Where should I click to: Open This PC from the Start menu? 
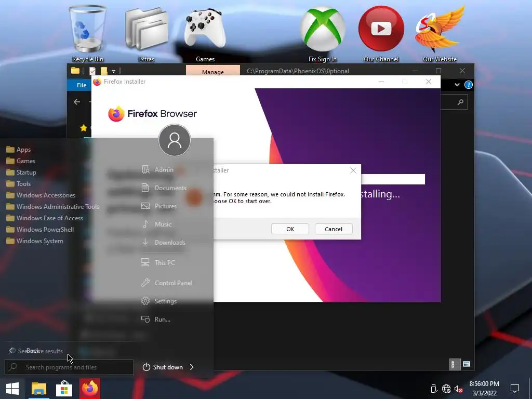pyautogui.click(x=158, y=262)
